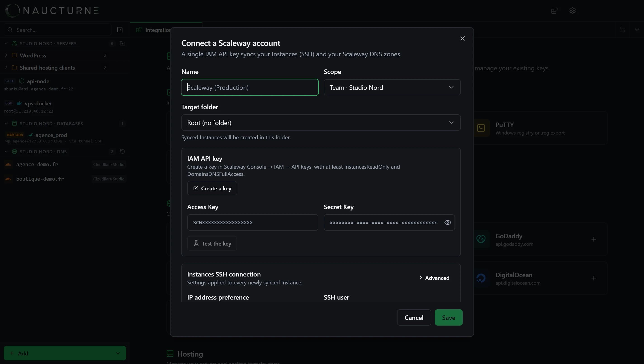This screenshot has width=644, height=364.
Task: Click Test the key button
Action: pos(212,243)
